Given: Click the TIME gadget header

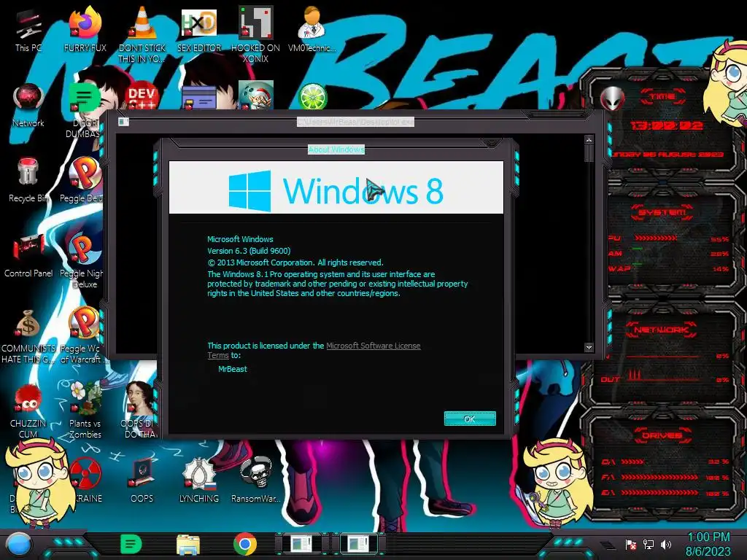Looking at the screenshot, I should tap(662, 96).
